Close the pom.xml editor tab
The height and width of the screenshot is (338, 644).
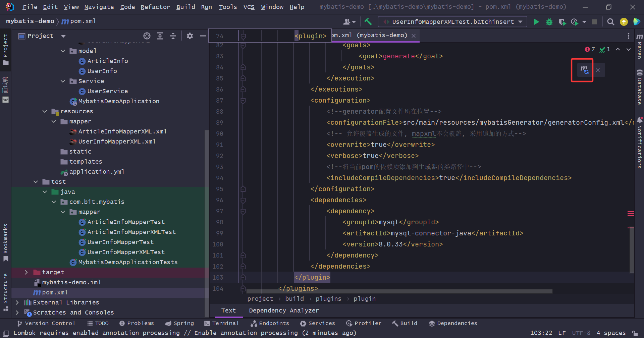[414, 36]
